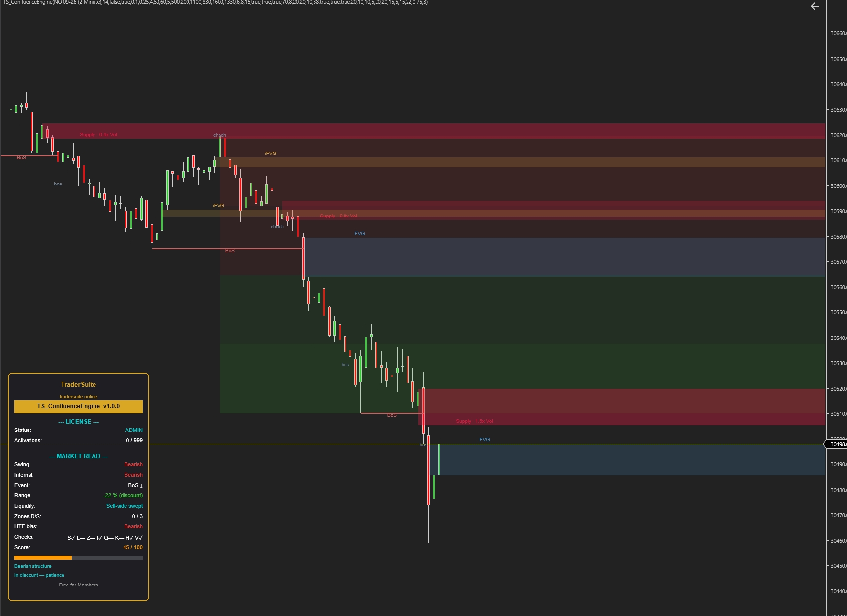
Task: Click the Internal Bearish value
Action: [x=133, y=475]
